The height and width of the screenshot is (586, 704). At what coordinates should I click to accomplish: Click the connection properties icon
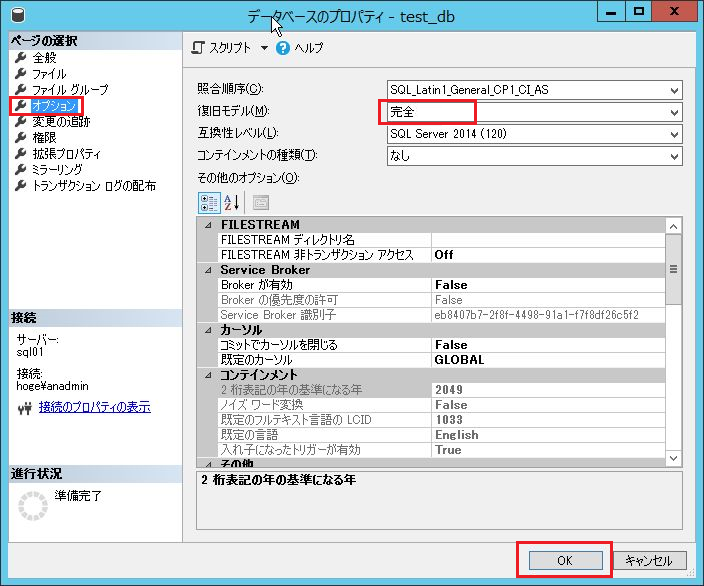pyautogui.click(x=25, y=407)
